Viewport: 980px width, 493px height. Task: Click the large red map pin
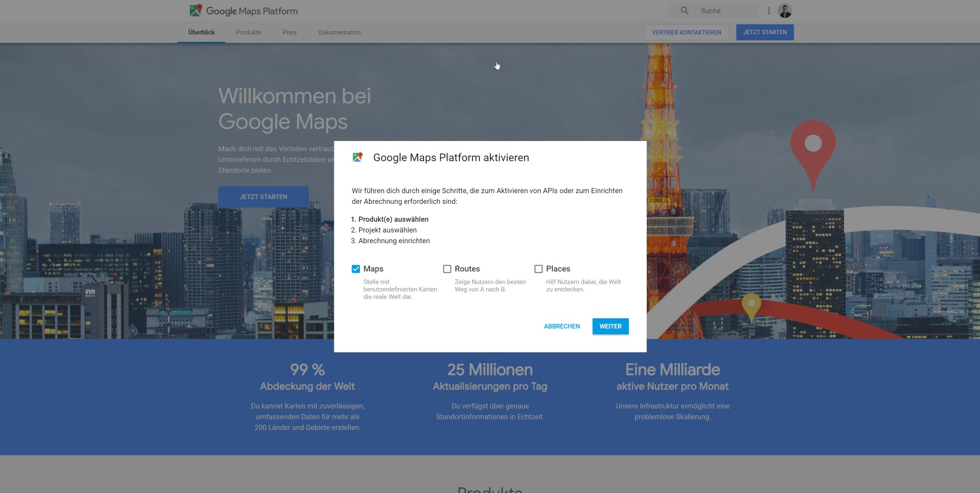point(813,155)
